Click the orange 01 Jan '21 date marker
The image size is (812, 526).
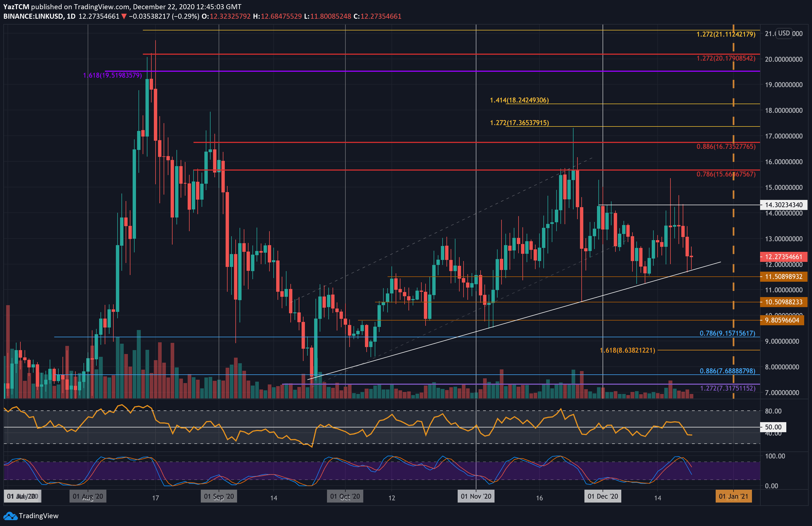(x=733, y=496)
